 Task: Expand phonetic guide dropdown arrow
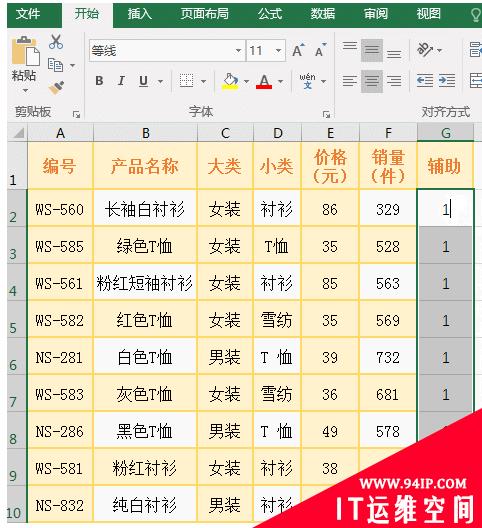tap(323, 81)
